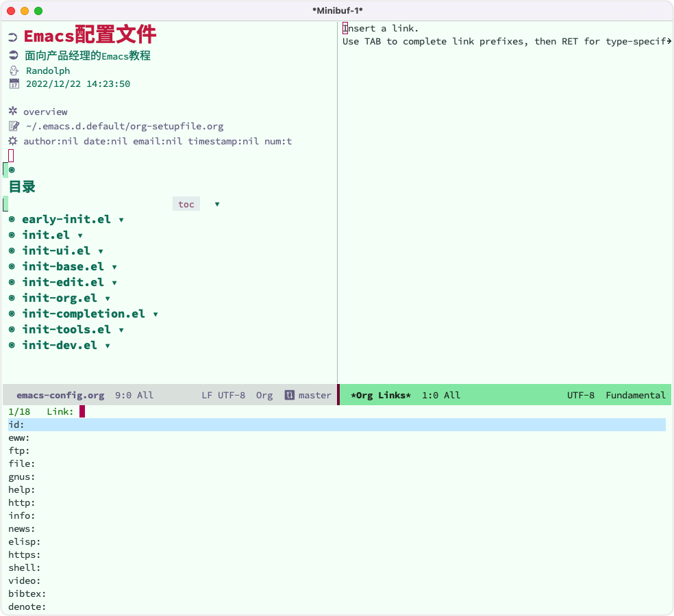Click *Org Links* buffer name in mode line
The width and height of the screenshot is (674, 616).
[381, 395]
